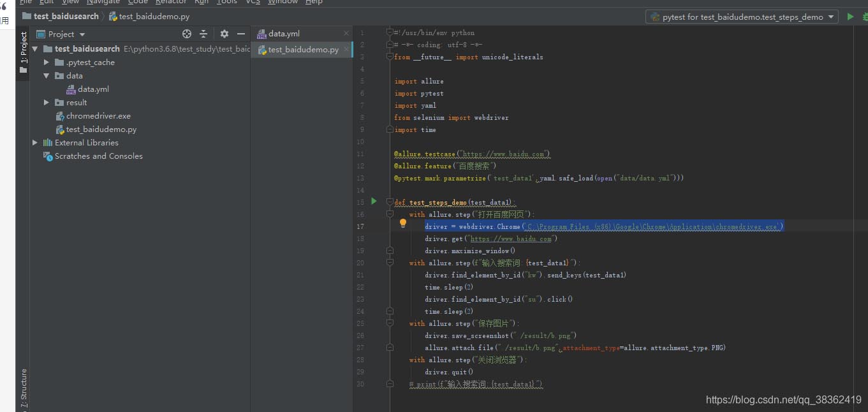Hide the Project panel with minus icon
The width and height of the screenshot is (868, 412).
click(x=241, y=34)
